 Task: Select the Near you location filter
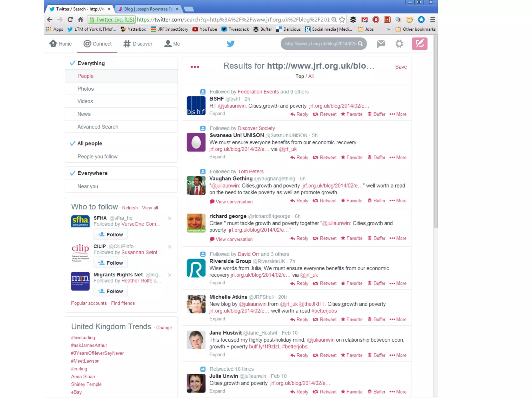pyautogui.click(x=88, y=186)
